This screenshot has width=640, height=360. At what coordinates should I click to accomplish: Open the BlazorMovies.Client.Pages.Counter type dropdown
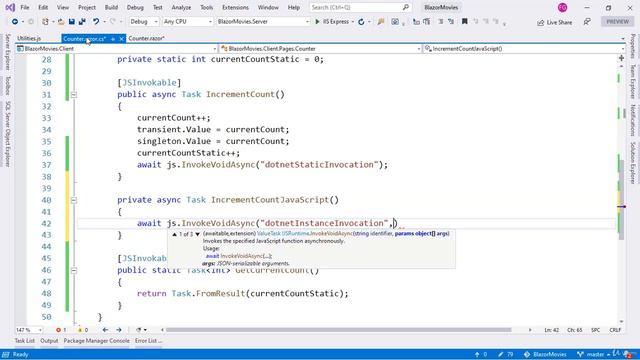pos(320,49)
